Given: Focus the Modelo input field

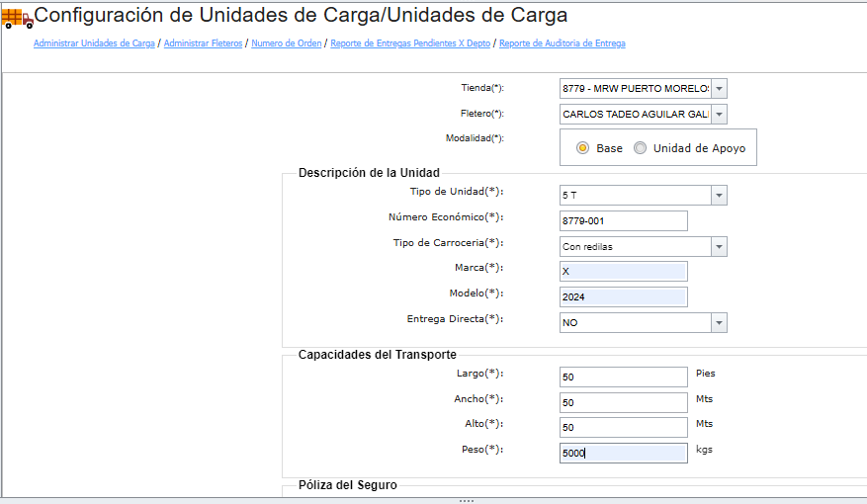Looking at the screenshot, I should [x=623, y=296].
